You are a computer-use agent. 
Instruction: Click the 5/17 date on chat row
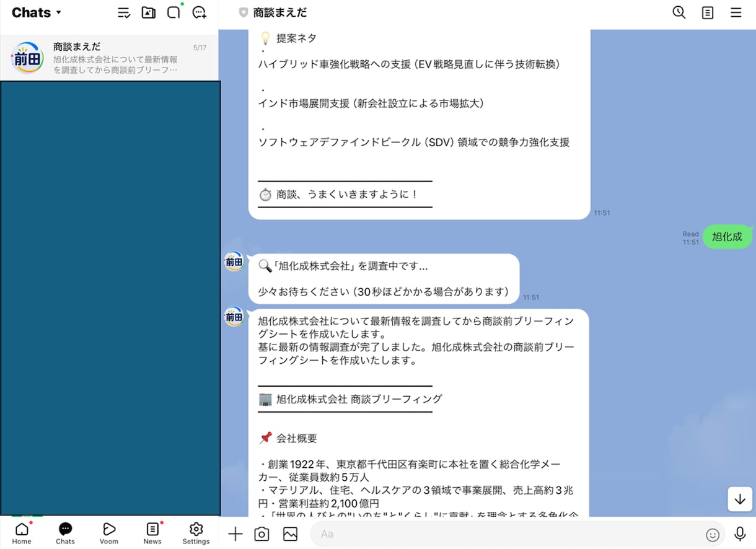point(200,48)
